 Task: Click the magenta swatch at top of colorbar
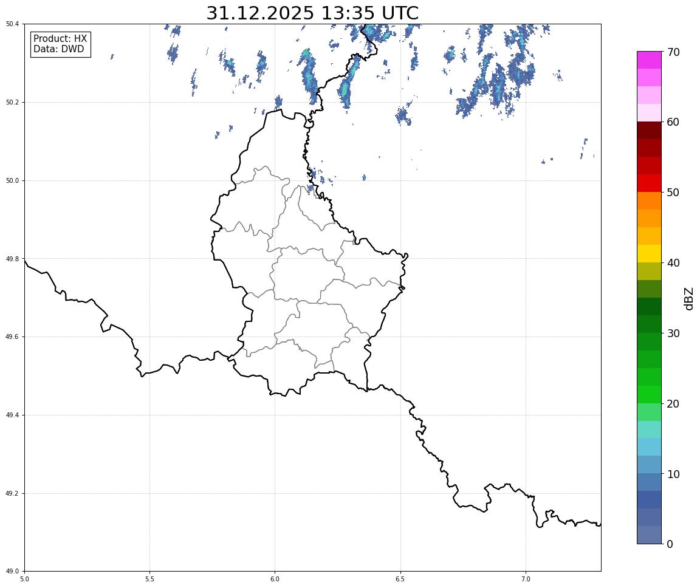tap(649, 60)
